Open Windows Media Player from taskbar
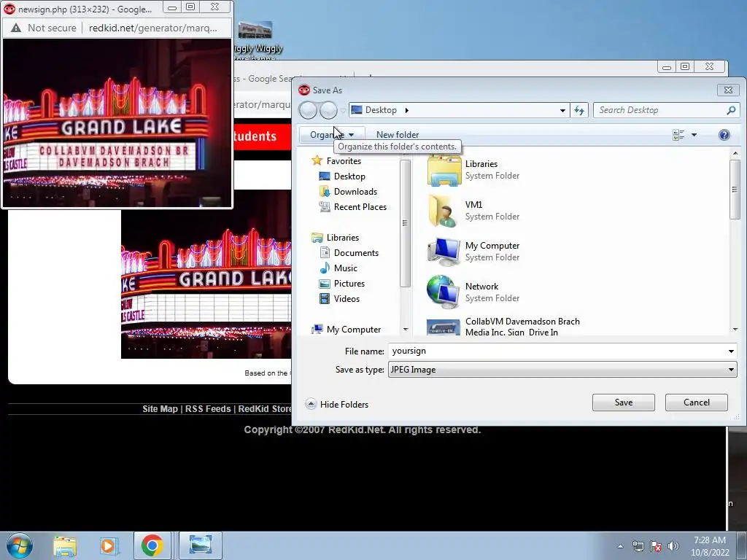 pyautogui.click(x=109, y=545)
